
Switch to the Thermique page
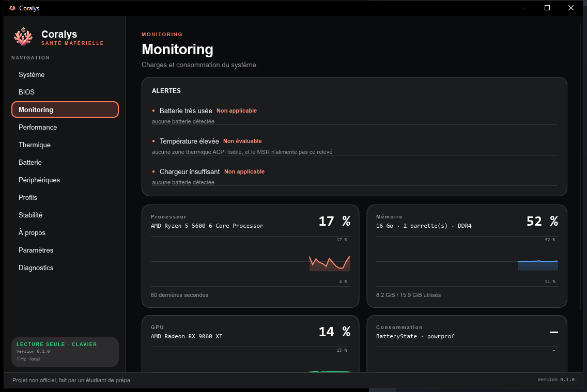tap(65, 145)
